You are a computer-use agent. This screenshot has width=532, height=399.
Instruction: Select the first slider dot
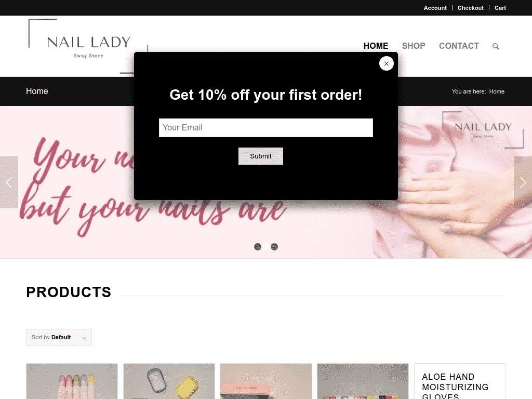258,247
